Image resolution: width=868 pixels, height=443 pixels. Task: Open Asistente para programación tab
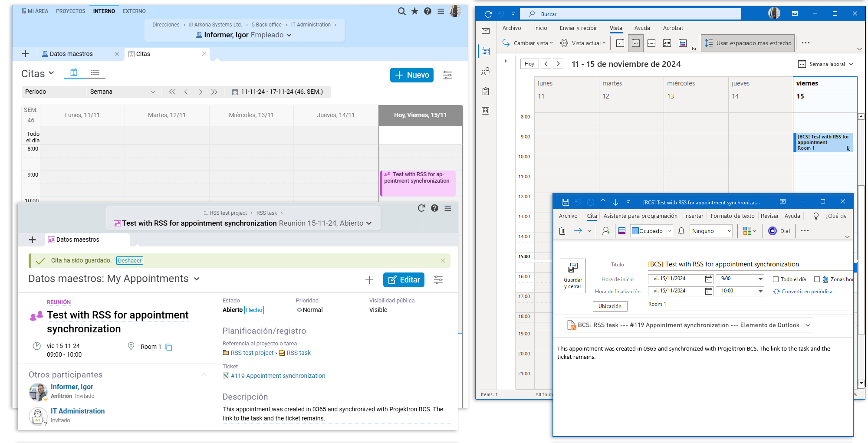[640, 216]
